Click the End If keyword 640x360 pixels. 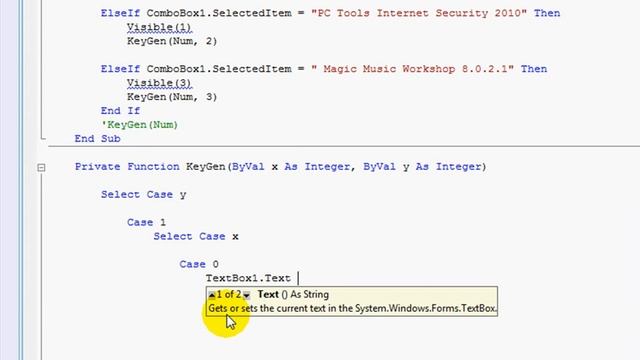(x=120, y=111)
